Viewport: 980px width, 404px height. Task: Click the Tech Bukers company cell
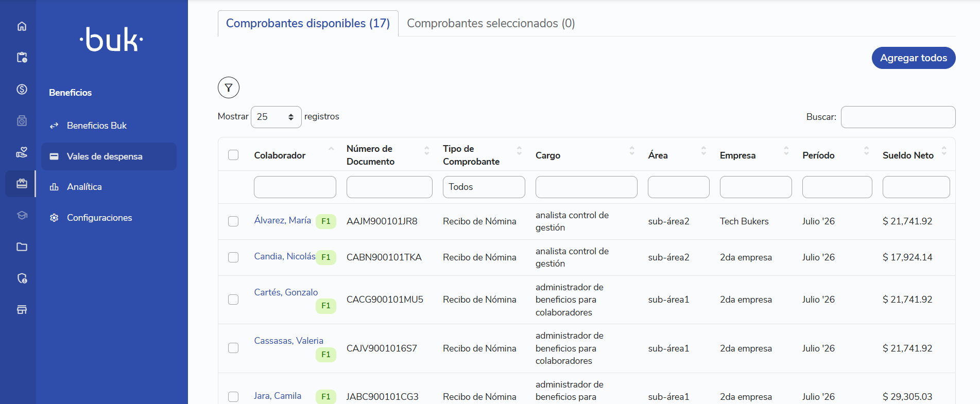[744, 221]
